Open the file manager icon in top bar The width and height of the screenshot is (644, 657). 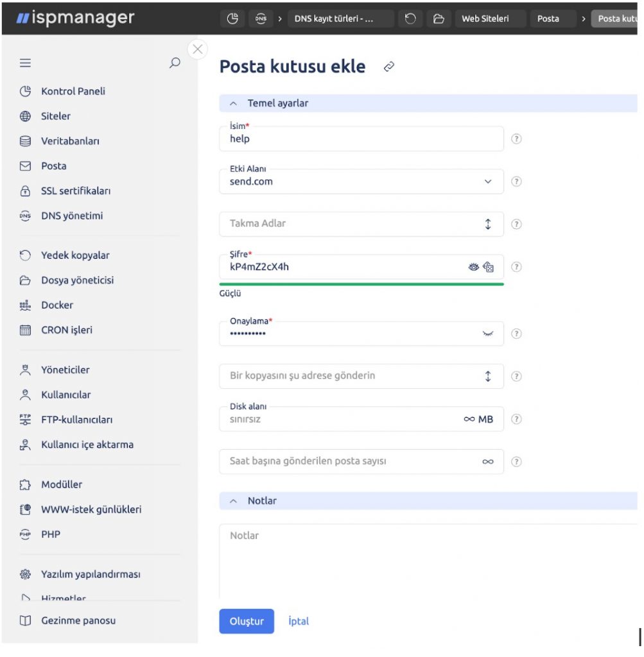pos(439,19)
